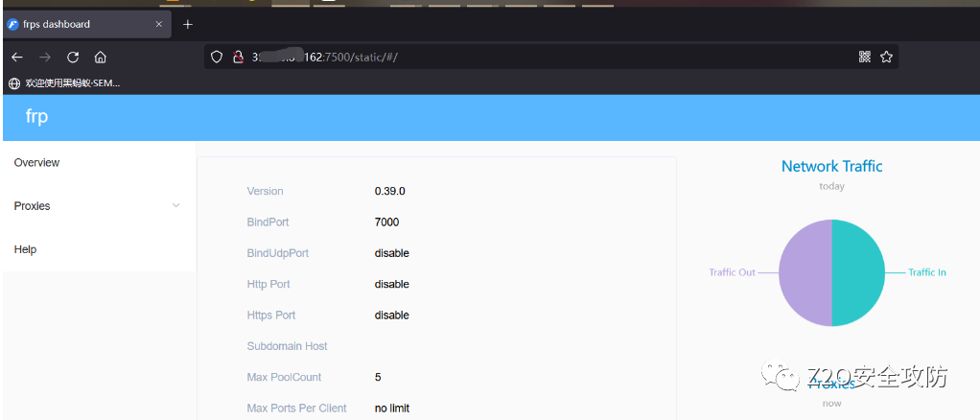Click the Version label

(265, 191)
